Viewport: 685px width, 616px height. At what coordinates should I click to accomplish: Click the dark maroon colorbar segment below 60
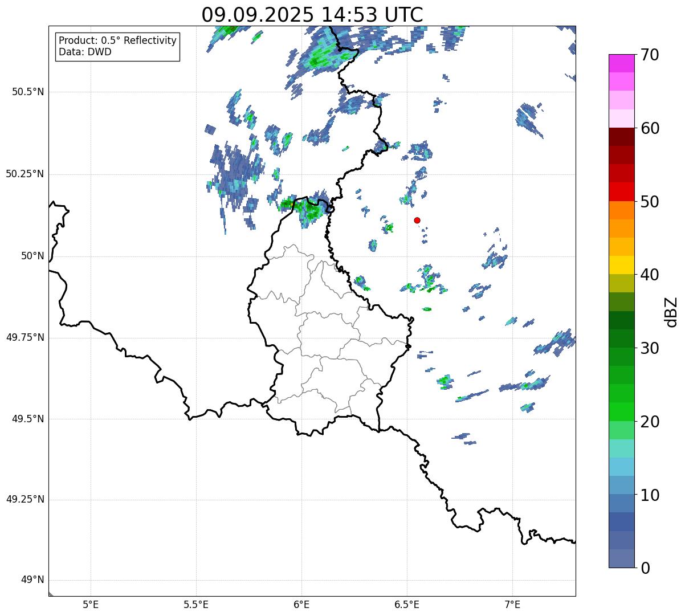tap(621, 137)
